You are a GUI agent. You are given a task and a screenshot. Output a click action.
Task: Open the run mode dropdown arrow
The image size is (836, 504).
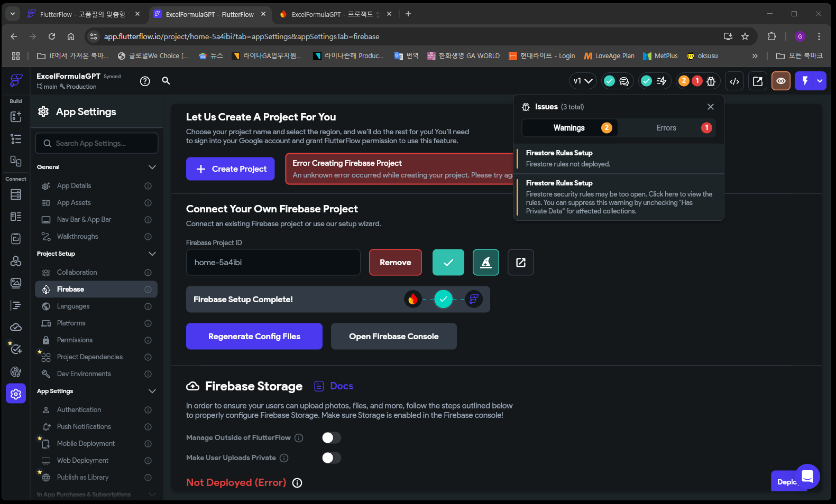820,81
